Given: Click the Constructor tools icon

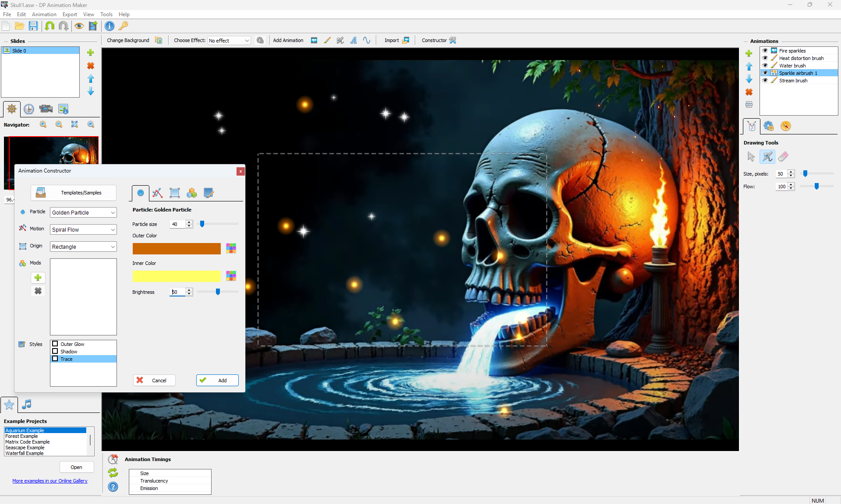Looking at the screenshot, I should pyautogui.click(x=453, y=40).
